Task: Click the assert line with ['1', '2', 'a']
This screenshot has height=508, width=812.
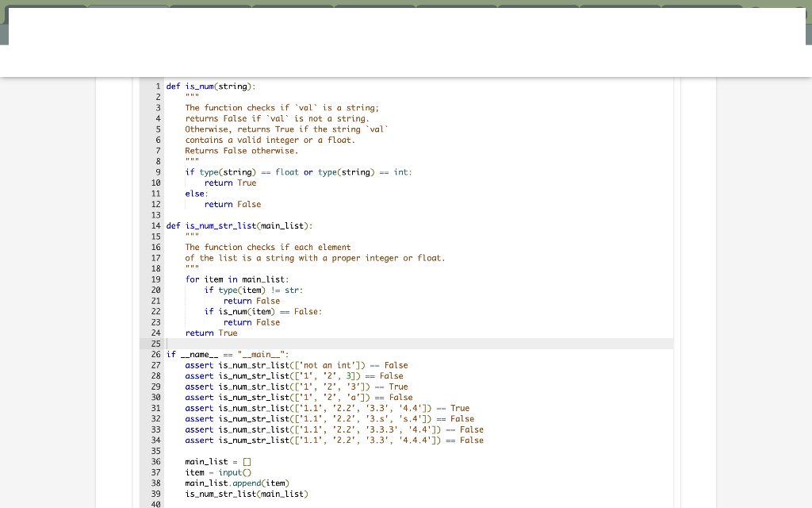Action: (299, 398)
